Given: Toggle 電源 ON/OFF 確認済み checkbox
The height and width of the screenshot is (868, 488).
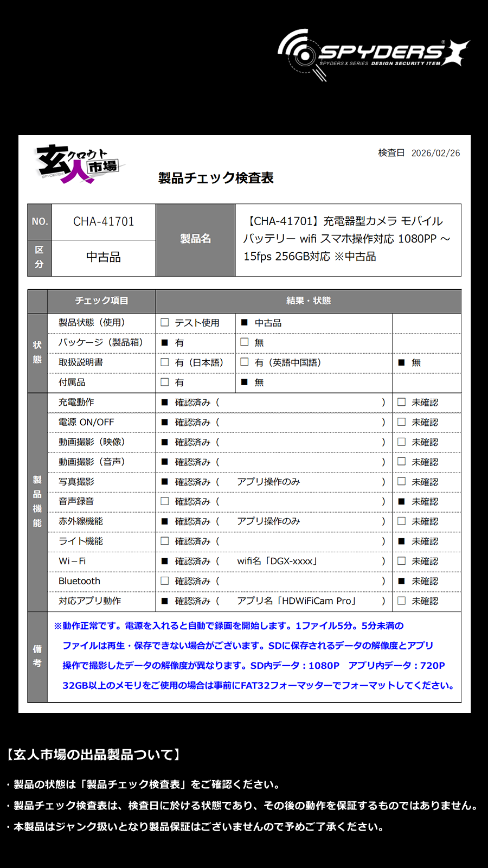Looking at the screenshot, I should click(165, 422).
